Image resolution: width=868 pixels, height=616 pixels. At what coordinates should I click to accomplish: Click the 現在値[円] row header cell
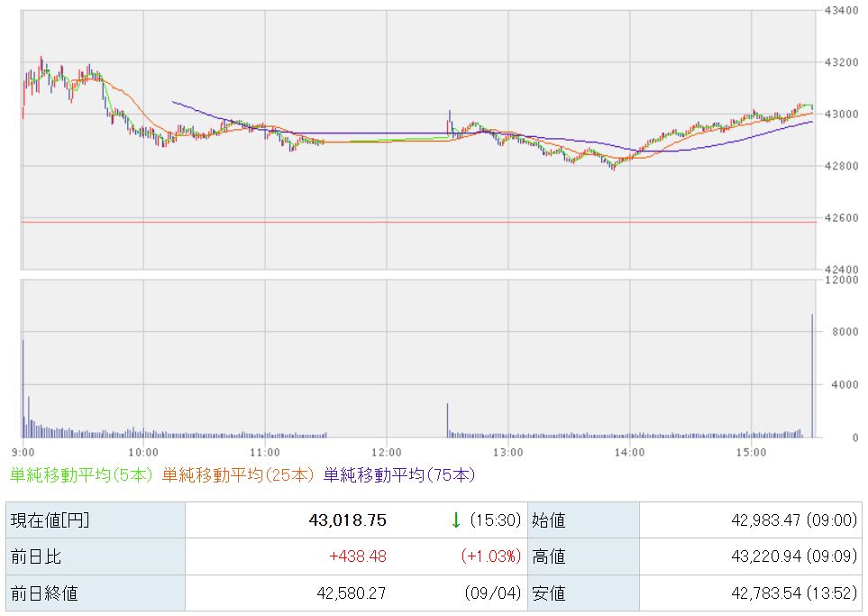point(96,520)
